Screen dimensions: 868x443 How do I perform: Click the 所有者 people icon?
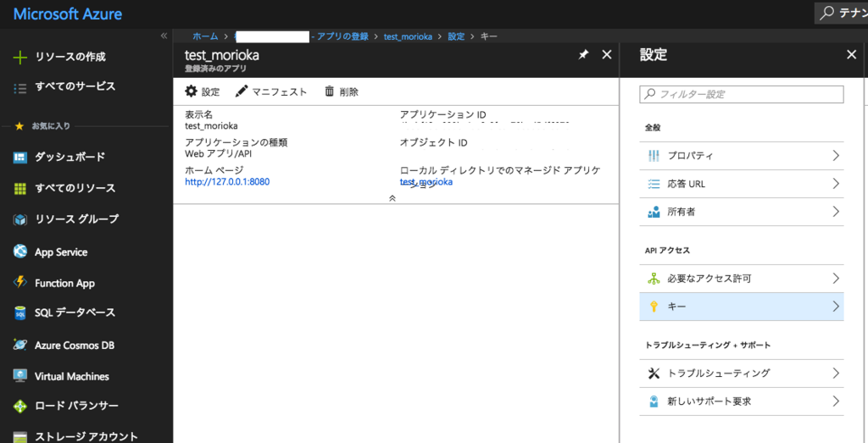tap(654, 212)
